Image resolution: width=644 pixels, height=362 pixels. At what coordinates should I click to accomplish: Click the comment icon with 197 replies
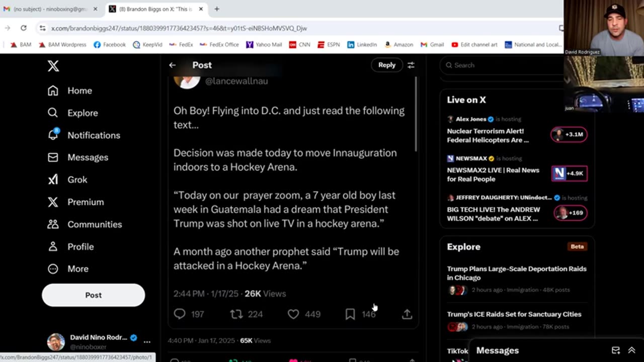click(x=180, y=314)
